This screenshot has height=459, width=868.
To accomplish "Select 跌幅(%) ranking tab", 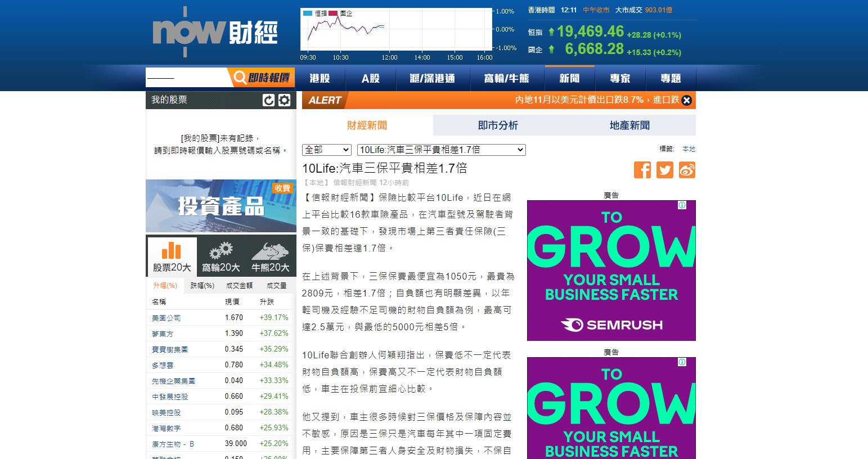I will coord(203,286).
